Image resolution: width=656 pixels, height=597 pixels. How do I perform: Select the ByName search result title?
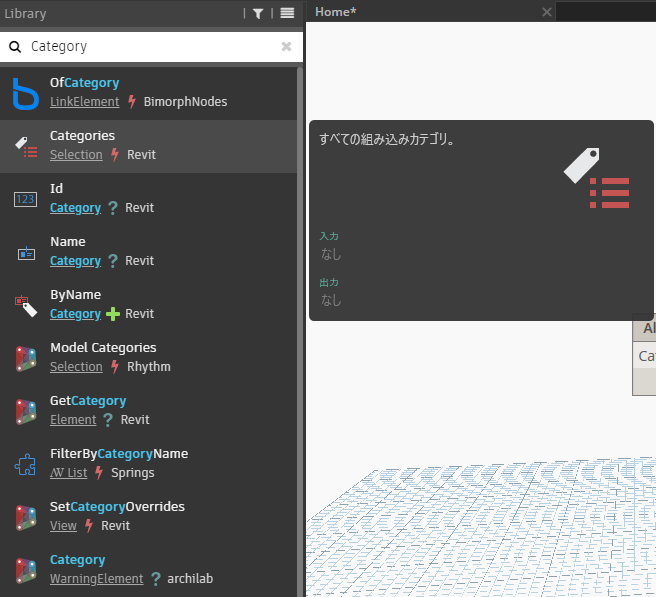point(75,295)
